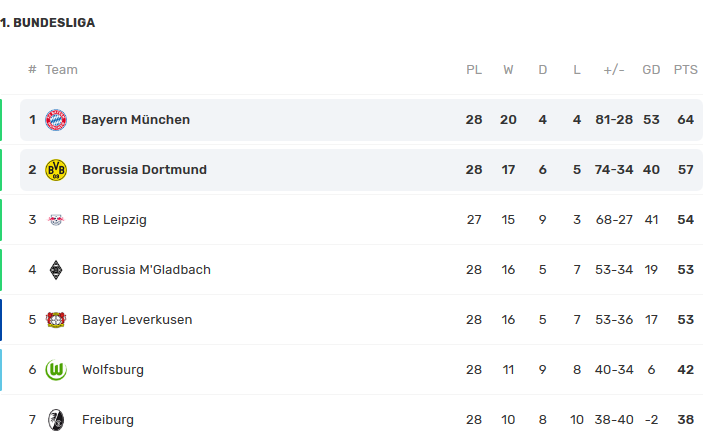Open the Bayern München team link
Viewport: 703px width, 444px height.
pos(136,120)
